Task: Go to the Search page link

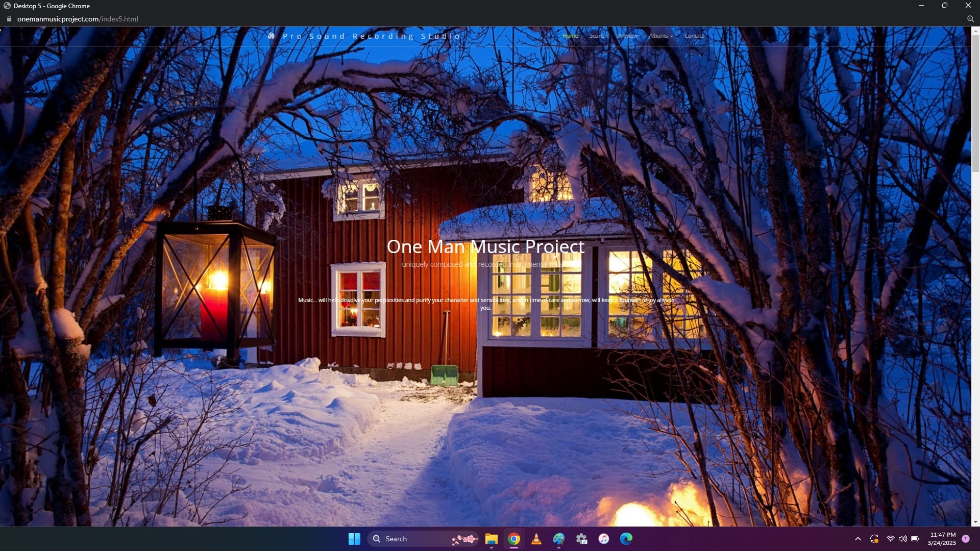Action: pos(598,36)
